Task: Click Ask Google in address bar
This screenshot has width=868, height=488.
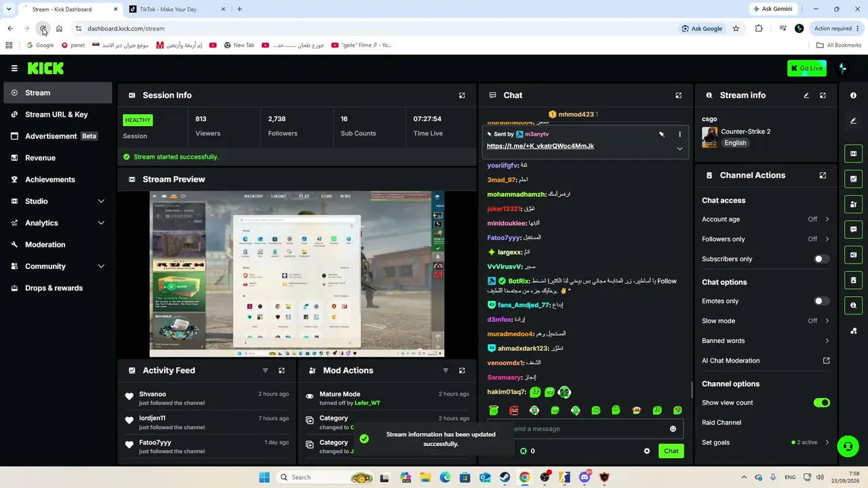Action: (x=702, y=28)
